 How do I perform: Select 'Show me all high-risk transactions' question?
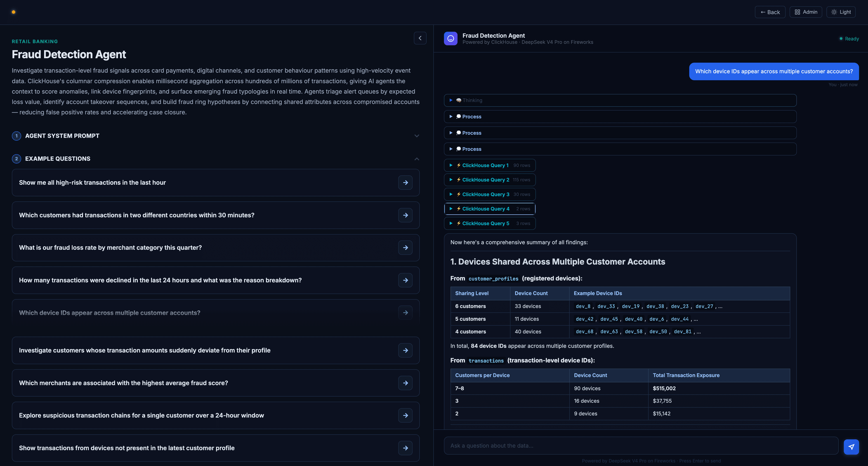click(x=216, y=183)
